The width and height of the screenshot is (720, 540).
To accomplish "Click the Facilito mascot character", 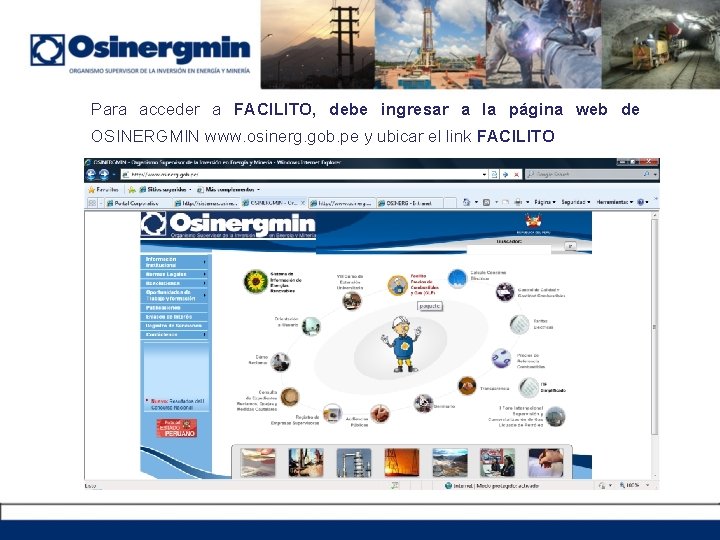I will 400,344.
